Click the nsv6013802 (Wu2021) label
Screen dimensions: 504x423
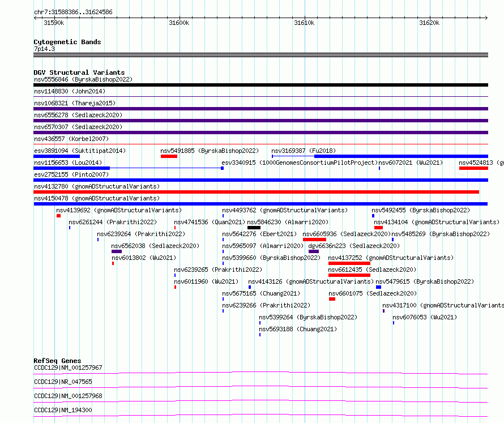[144, 258]
